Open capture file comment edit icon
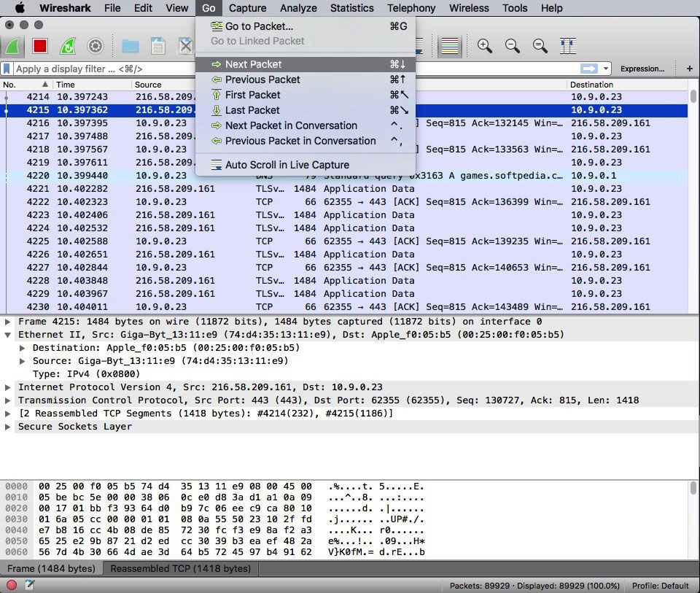 (29, 584)
